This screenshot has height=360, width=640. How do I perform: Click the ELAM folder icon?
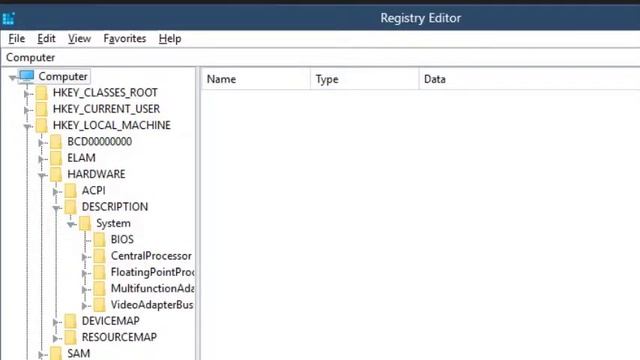coord(56,158)
